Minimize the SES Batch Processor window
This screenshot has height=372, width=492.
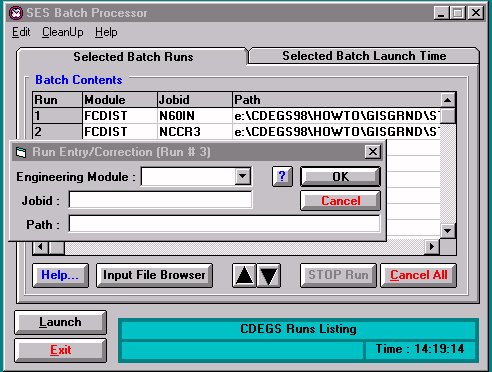[x=442, y=13]
